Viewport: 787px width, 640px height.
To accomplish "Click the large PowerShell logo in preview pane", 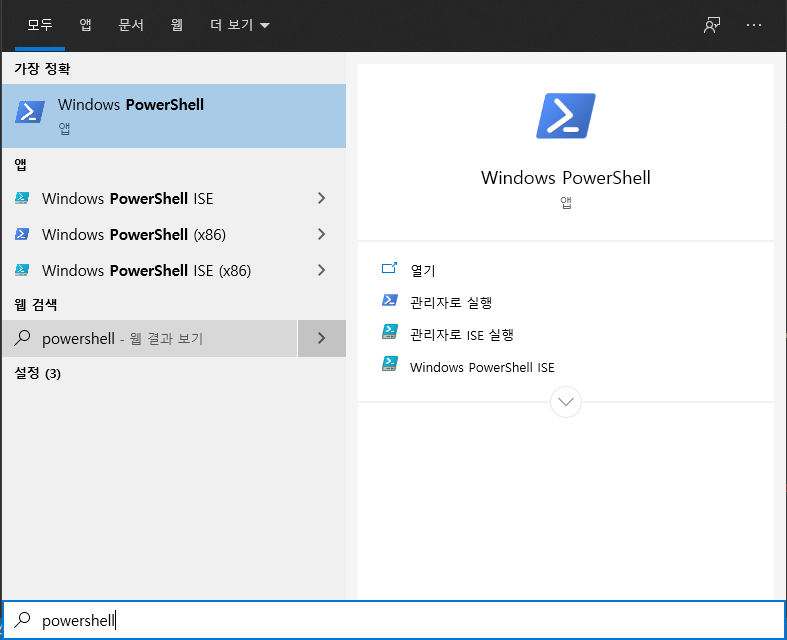I will [x=566, y=115].
